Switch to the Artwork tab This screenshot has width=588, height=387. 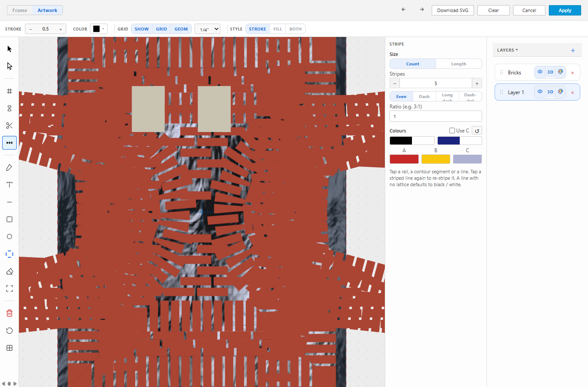click(47, 10)
